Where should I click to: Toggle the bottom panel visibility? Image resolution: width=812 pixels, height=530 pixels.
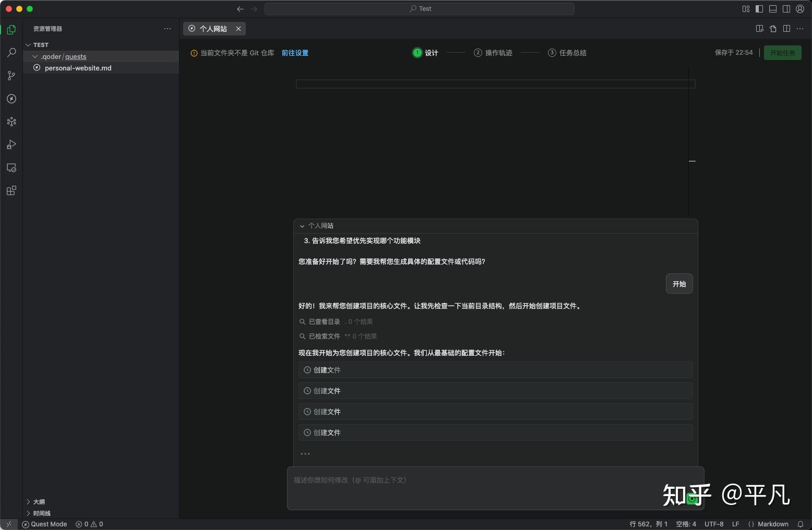pyautogui.click(x=773, y=8)
